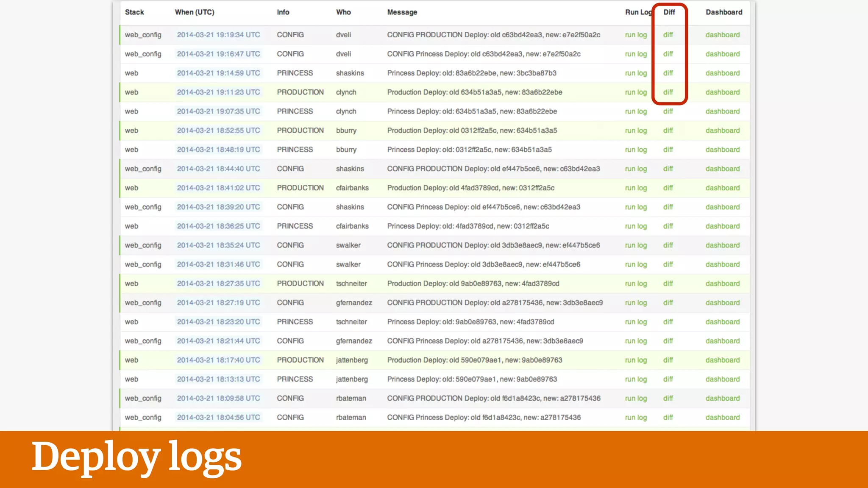
Task: Select CONFIG info in 18:44:40 shaskins row
Action: pyautogui.click(x=290, y=169)
